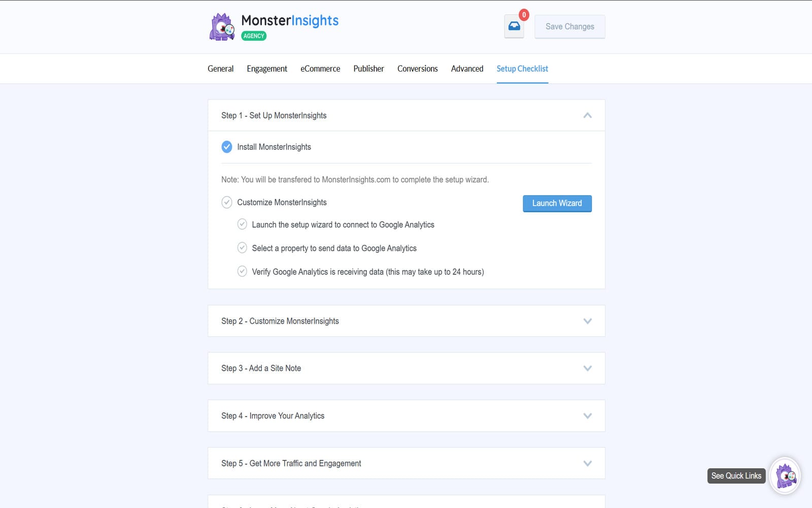Switch to the General tab
Screen dimensions: 812x508
coord(220,69)
